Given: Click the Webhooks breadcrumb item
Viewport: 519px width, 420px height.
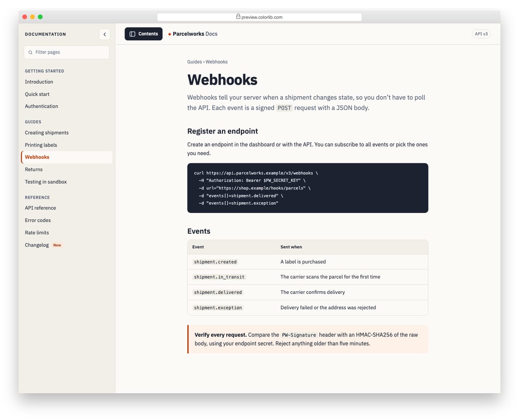Looking at the screenshot, I should [x=217, y=62].
